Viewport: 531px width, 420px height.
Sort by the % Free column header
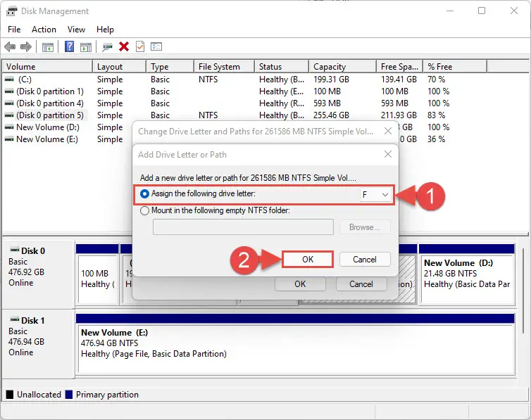click(x=456, y=67)
